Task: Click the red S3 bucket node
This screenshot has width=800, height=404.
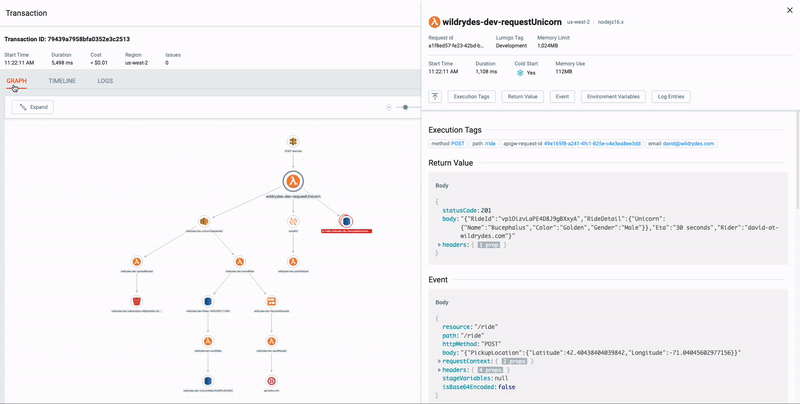Action: tap(137, 301)
